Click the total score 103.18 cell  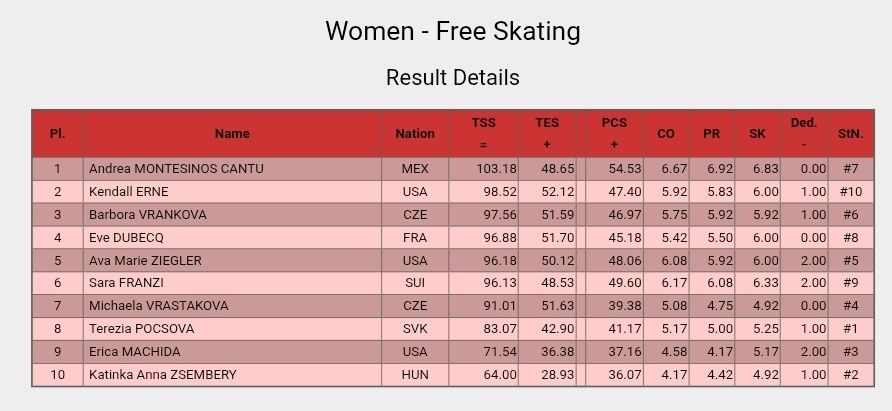click(x=484, y=169)
